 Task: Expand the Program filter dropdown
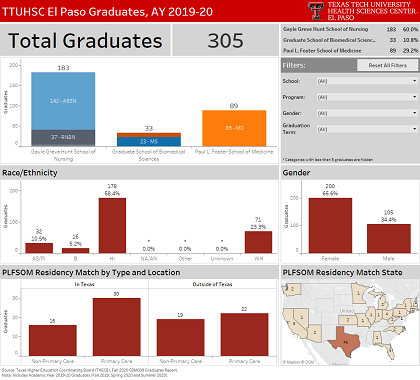367,97
